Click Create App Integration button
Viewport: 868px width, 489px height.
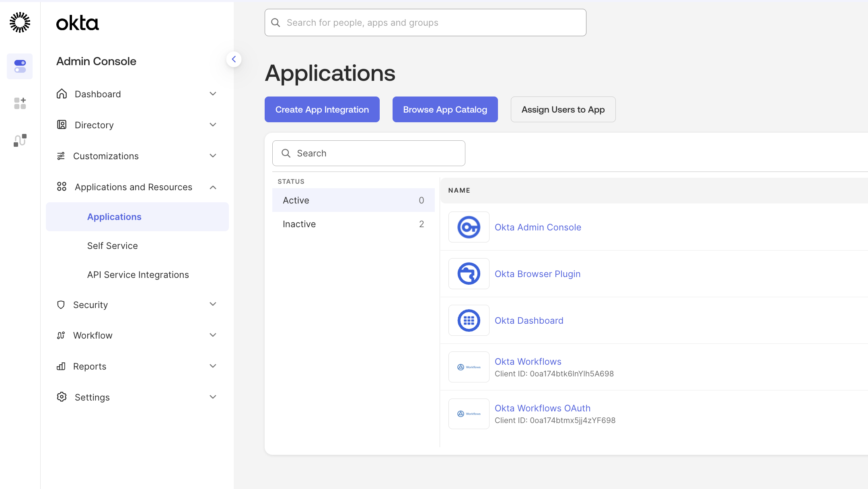[322, 109]
